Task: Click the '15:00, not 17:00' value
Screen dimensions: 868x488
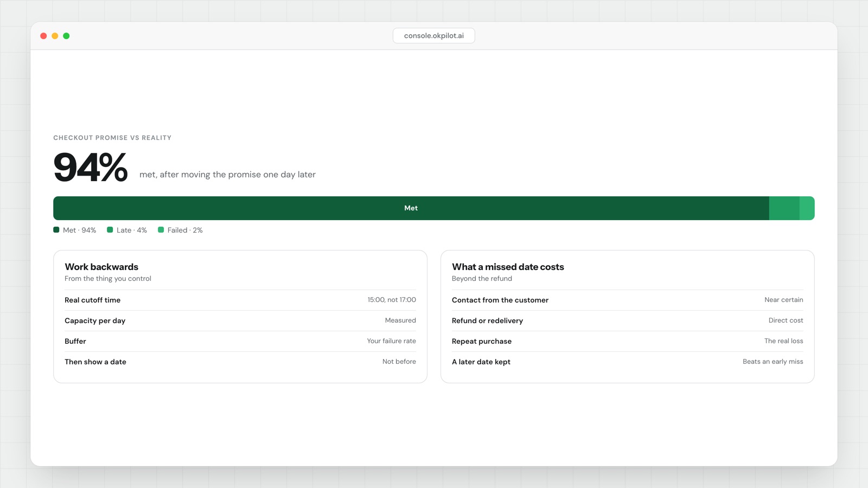Action: tap(392, 300)
